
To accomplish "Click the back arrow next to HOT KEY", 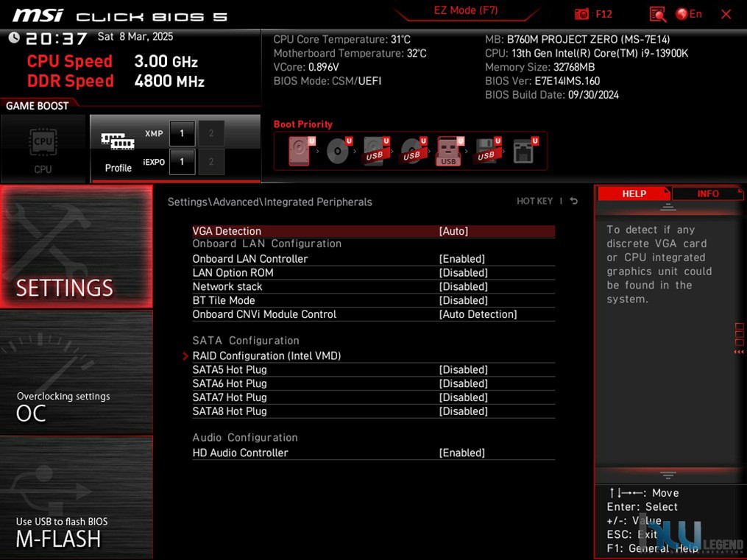I will point(574,202).
